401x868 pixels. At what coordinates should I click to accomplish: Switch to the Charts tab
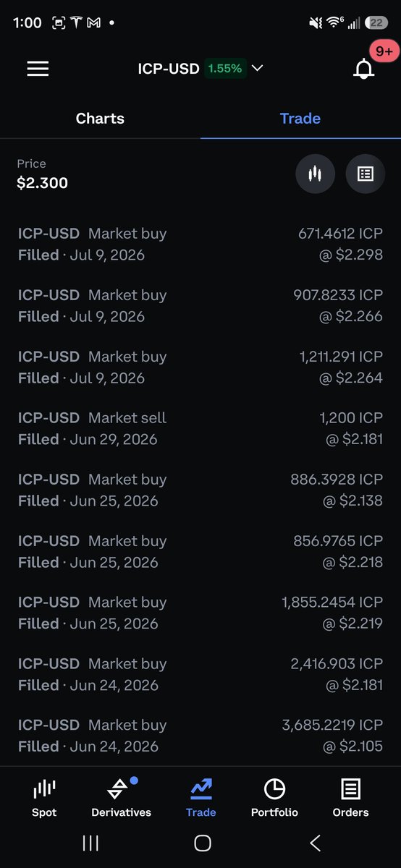tap(100, 118)
